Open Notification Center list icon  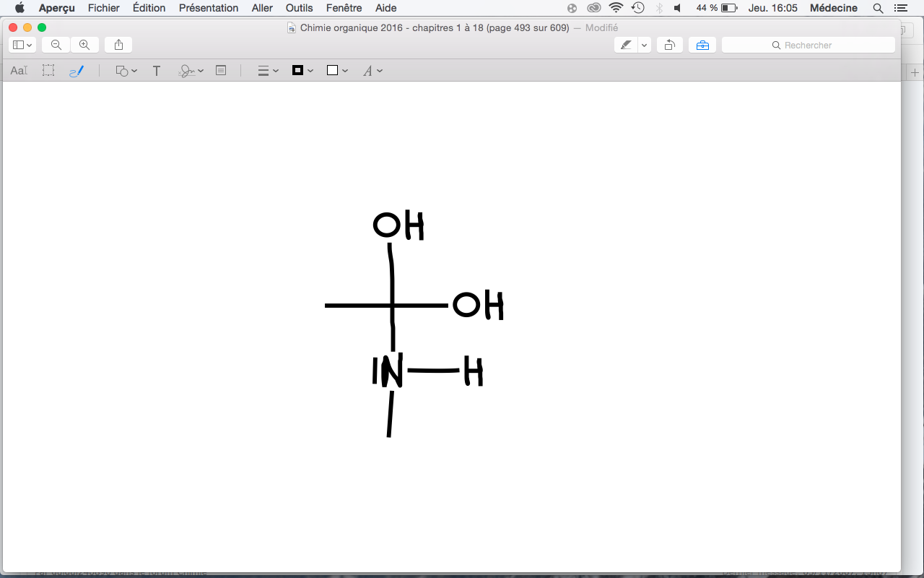[899, 8]
